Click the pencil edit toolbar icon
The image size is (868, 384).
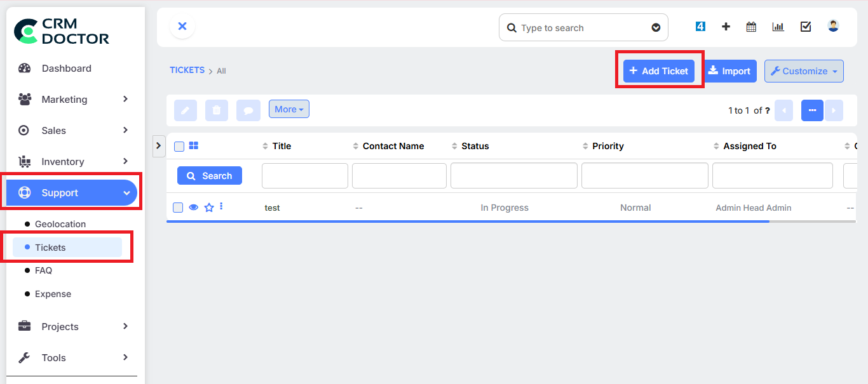tap(185, 110)
